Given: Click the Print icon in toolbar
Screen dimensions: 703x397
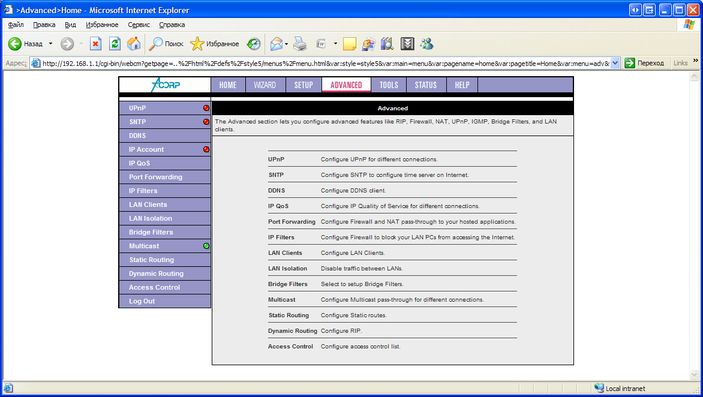Looking at the screenshot, I should (300, 44).
